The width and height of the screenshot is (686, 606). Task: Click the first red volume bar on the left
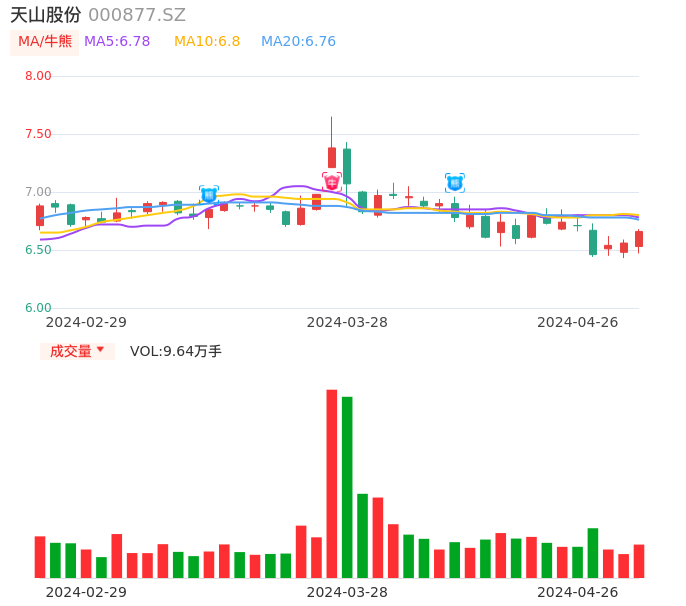(40, 557)
